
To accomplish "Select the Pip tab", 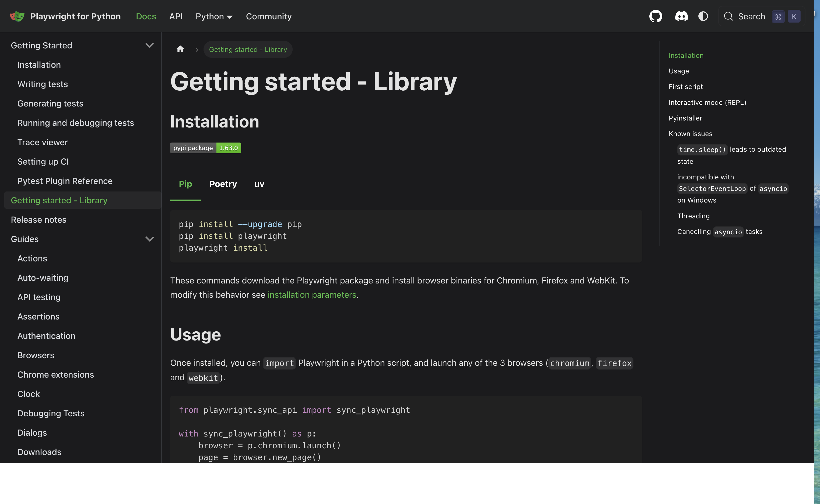I will coord(185,184).
